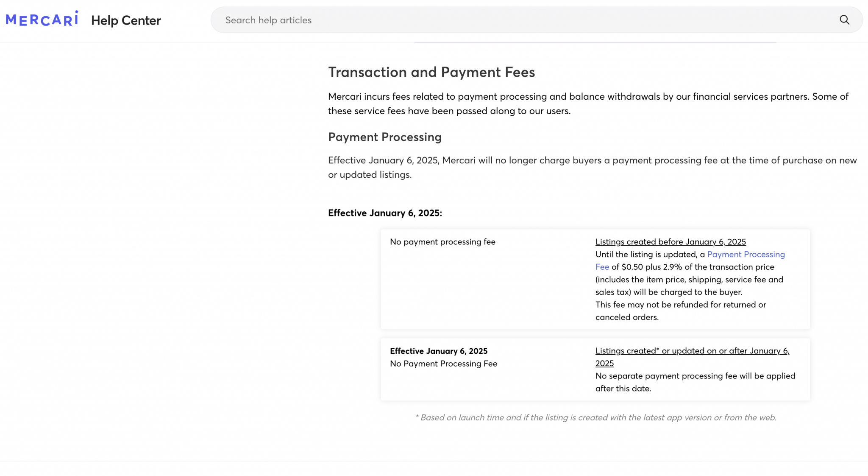Click the 'Listings created before January 6, 2025' link
Screen dimensions: 868x476
click(670, 242)
